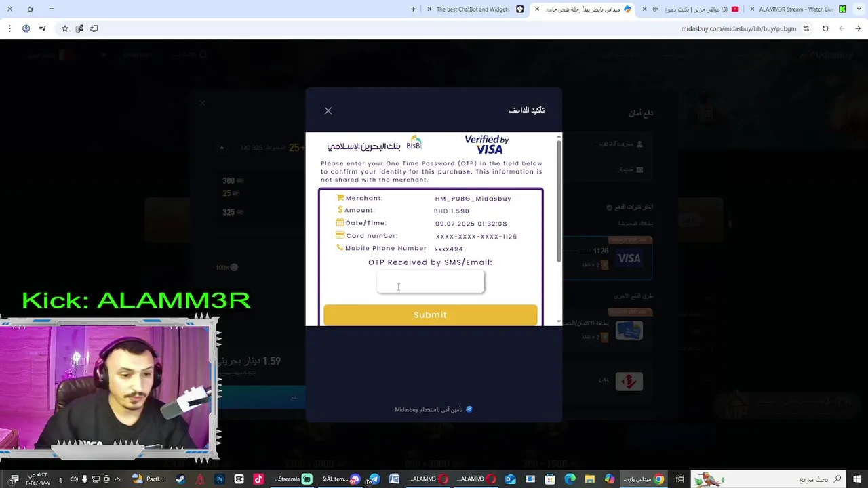Open the browser profile icon
Viewport: 868px width, 488px height.
click(26, 28)
